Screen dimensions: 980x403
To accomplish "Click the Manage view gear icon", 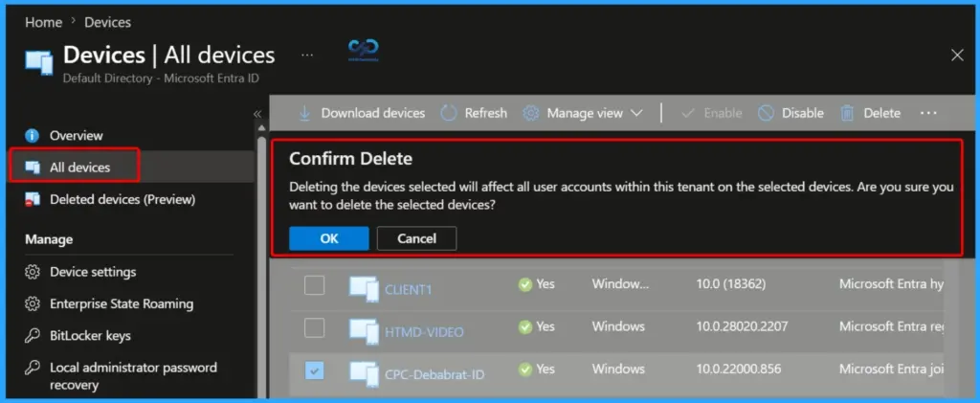I will (x=530, y=113).
